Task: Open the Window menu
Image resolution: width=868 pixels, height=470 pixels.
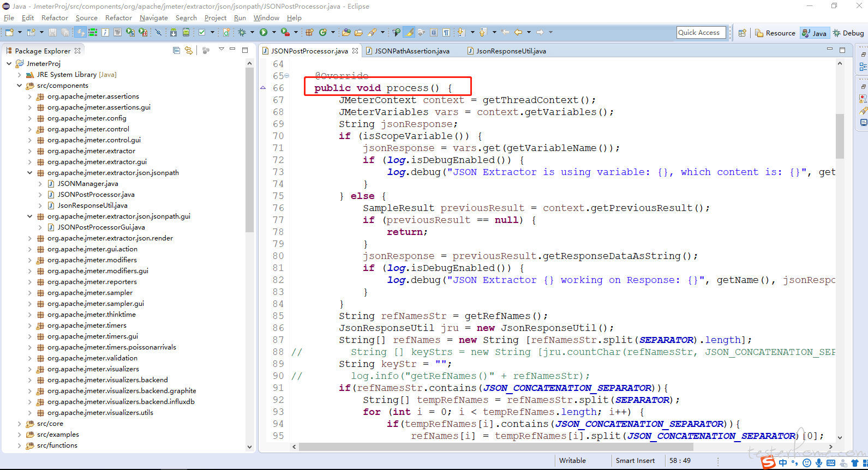Action: click(266, 17)
